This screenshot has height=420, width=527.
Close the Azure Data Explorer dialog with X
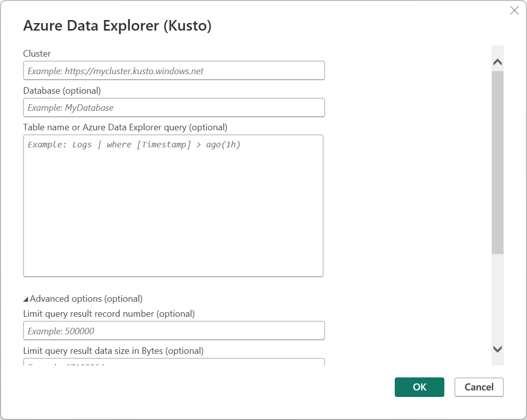click(x=514, y=10)
